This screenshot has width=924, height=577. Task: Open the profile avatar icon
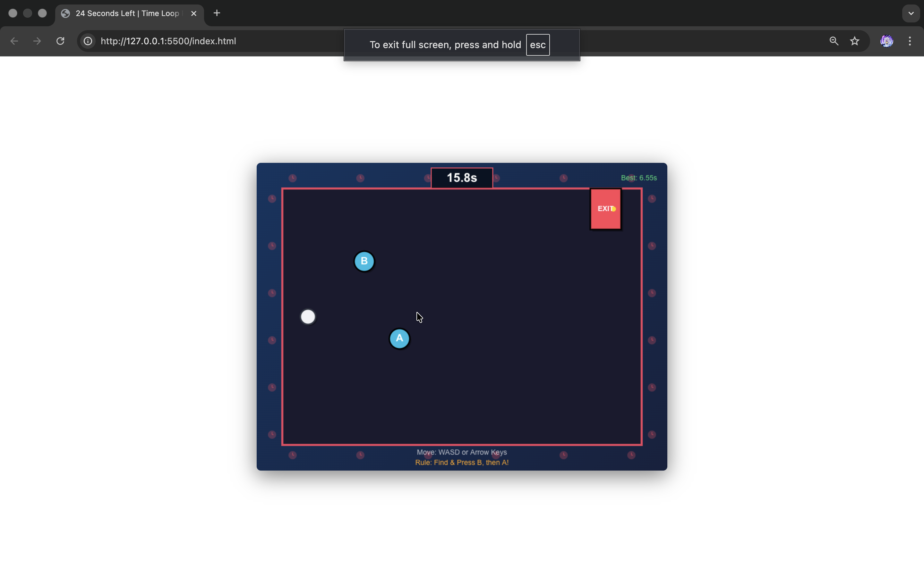[x=886, y=41]
